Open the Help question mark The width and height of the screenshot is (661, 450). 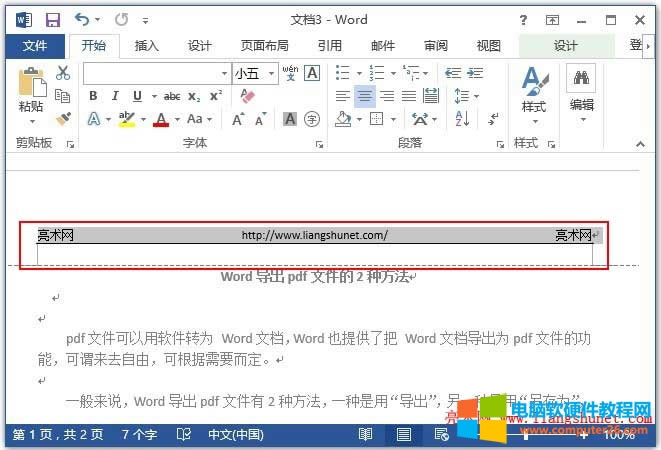(523, 20)
